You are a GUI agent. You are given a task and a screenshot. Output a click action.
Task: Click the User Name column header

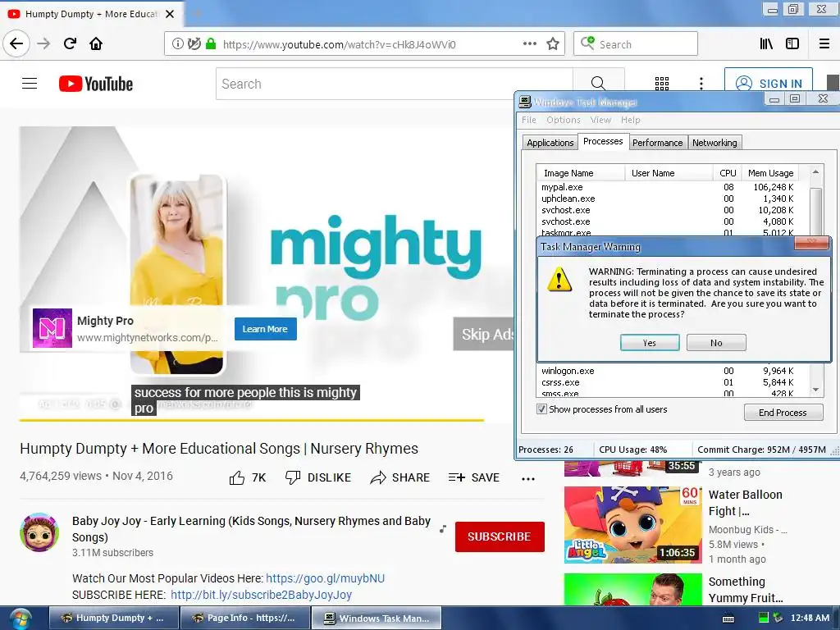669,173
